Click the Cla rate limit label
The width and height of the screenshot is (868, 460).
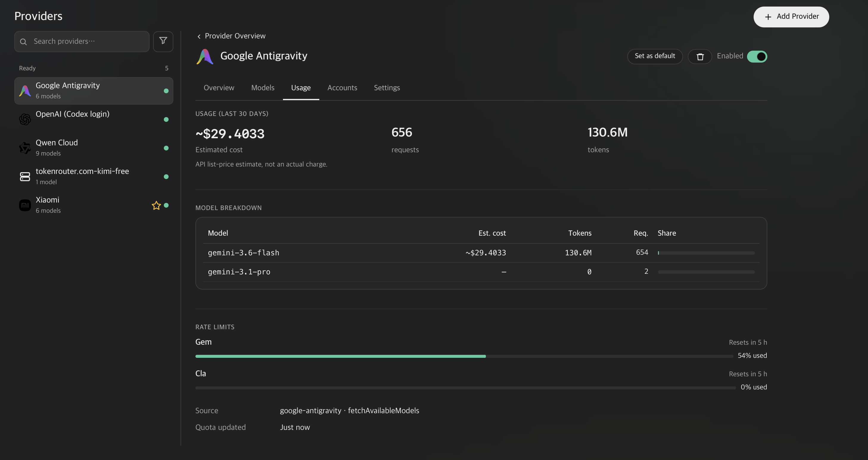(x=200, y=373)
